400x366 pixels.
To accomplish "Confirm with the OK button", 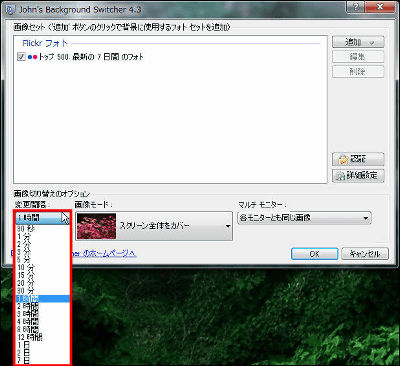I will click(x=315, y=254).
